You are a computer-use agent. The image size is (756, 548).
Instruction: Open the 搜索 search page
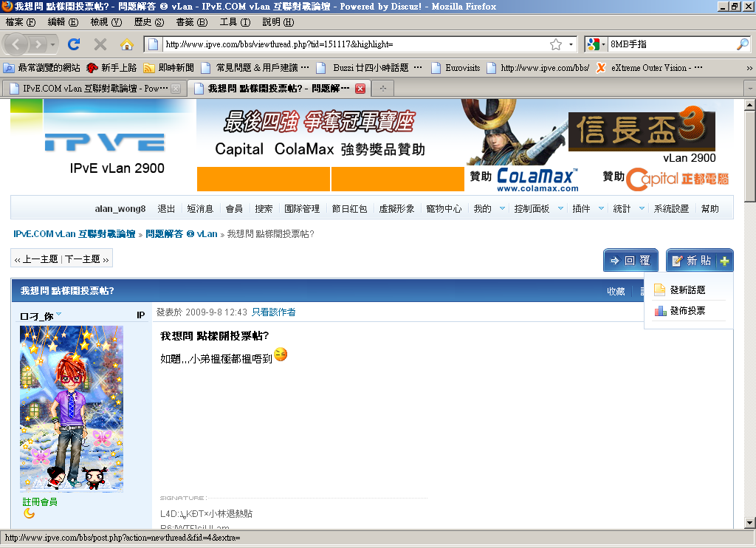click(264, 209)
